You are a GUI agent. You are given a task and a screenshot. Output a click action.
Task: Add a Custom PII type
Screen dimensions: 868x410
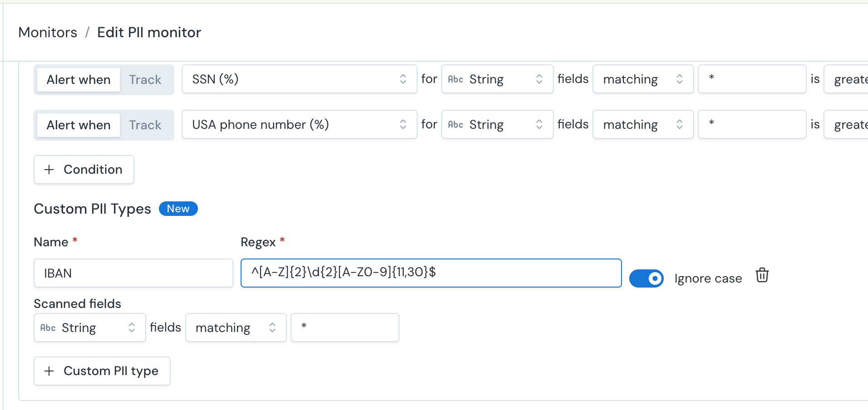[102, 371]
